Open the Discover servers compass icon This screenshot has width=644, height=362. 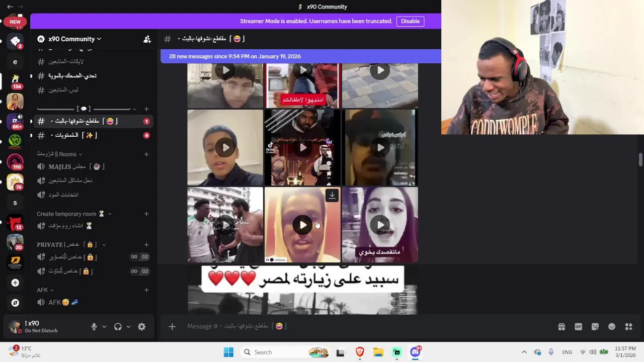point(15,303)
